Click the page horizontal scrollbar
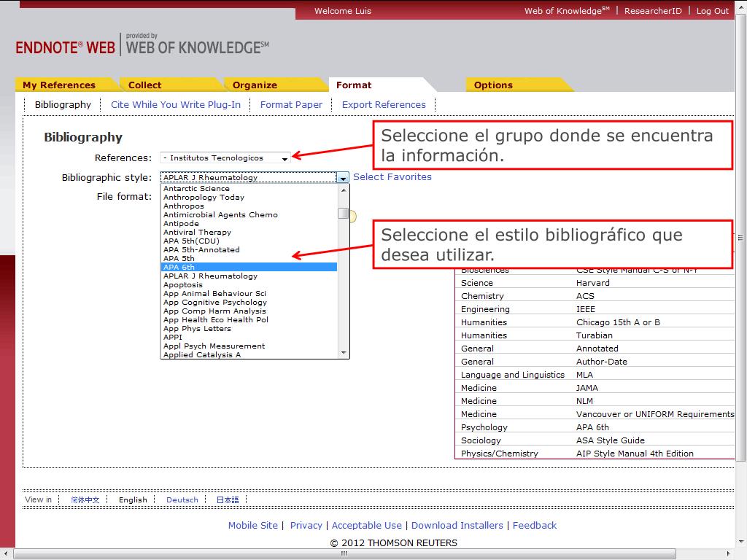This screenshot has height=560, width=747. (344, 554)
